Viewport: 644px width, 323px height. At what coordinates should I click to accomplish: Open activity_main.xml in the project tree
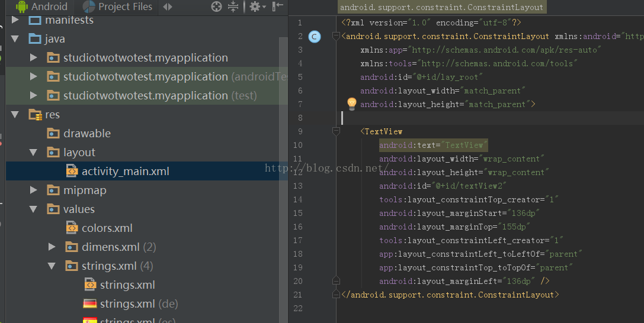tap(125, 172)
